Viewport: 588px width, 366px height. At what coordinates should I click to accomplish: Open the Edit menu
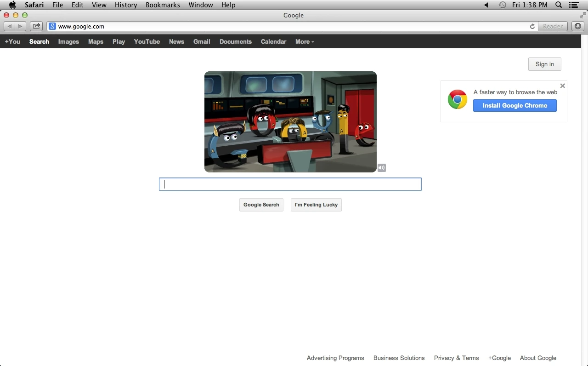pyautogui.click(x=77, y=5)
